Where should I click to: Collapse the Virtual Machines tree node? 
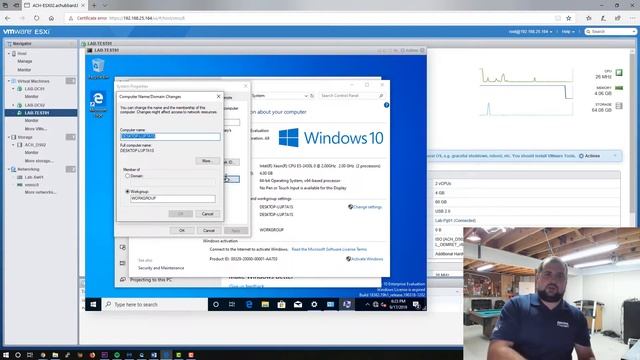pos(9,81)
